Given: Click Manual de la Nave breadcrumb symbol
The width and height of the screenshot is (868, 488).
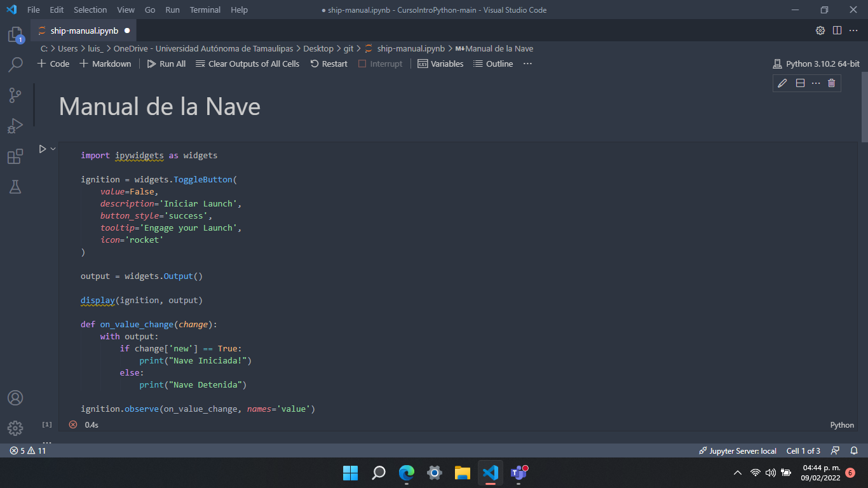Looking at the screenshot, I should point(494,48).
